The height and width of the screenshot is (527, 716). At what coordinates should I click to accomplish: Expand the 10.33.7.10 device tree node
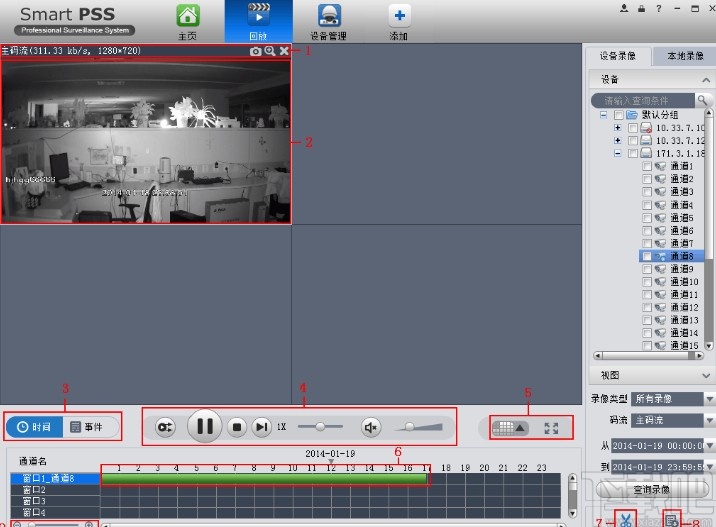tap(617, 128)
